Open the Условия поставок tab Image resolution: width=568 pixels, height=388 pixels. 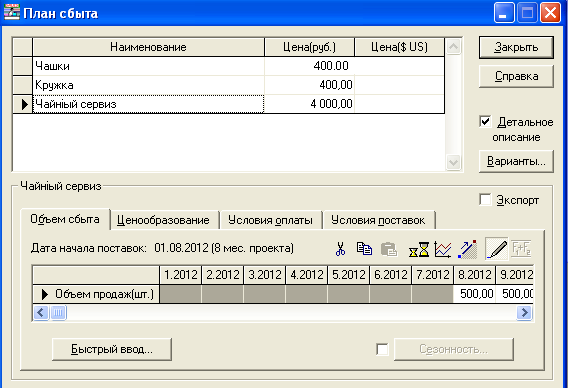click(x=378, y=220)
